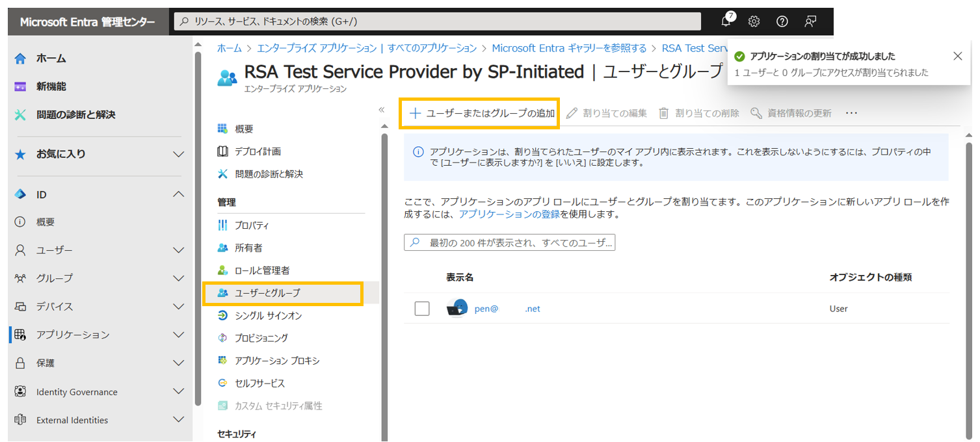Click the セキュリティ section heading

click(236, 434)
